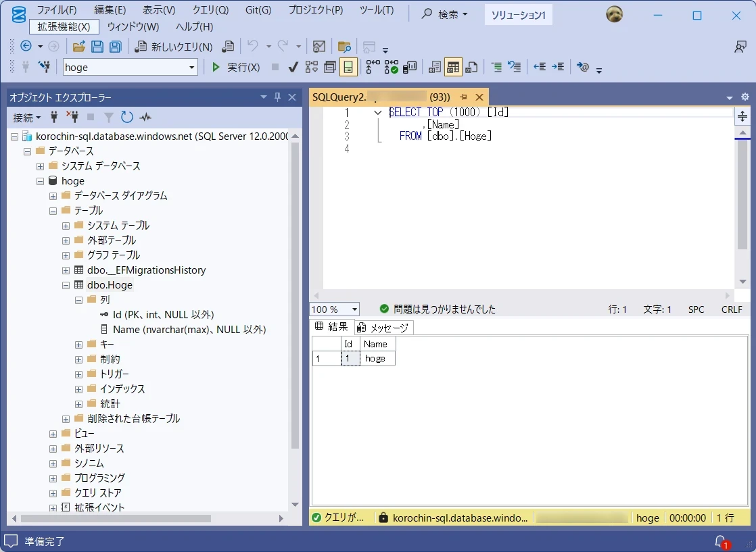Click the hoge cell in results grid
Image resolution: width=756 pixels, height=552 pixels.
tap(377, 359)
